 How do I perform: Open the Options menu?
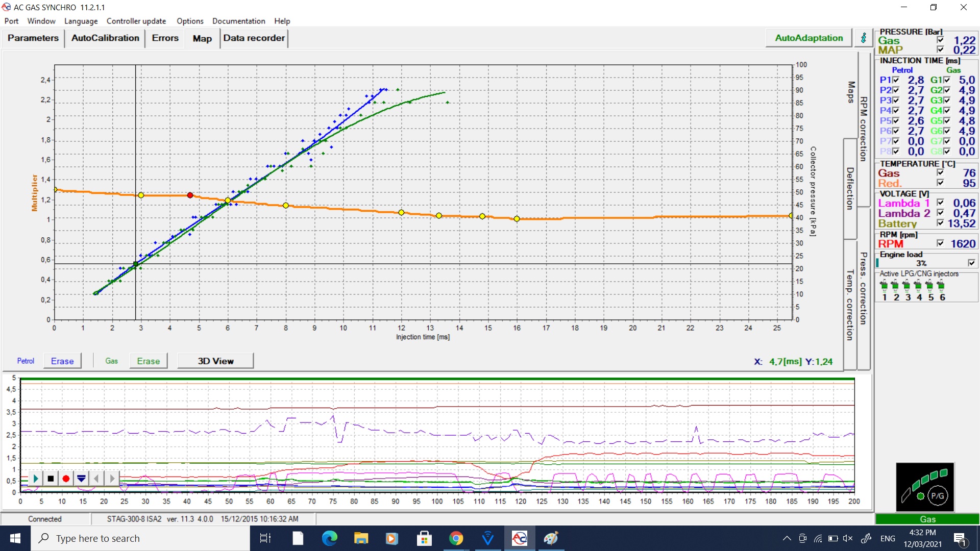190,21
